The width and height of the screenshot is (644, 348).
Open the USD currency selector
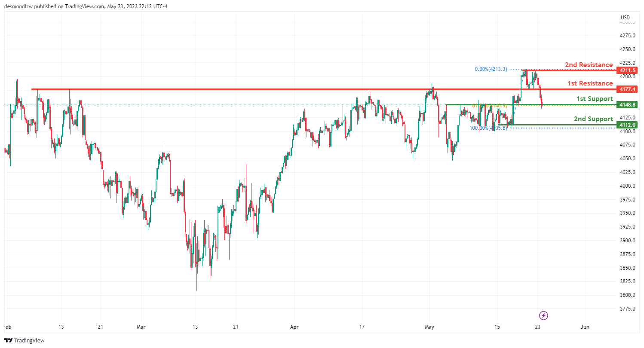coord(625,18)
